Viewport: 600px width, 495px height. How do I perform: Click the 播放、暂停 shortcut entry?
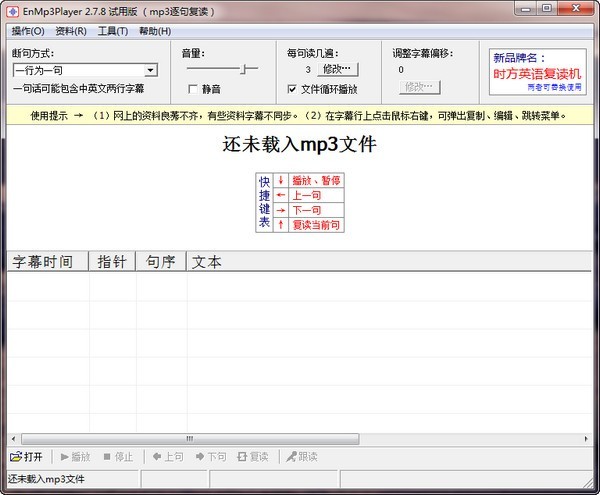[316, 181]
